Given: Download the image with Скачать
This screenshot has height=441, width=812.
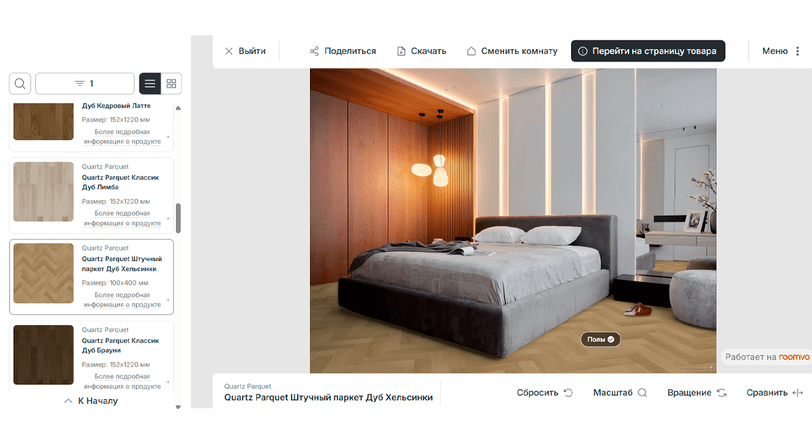Looking at the screenshot, I should [x=421, y=51].
